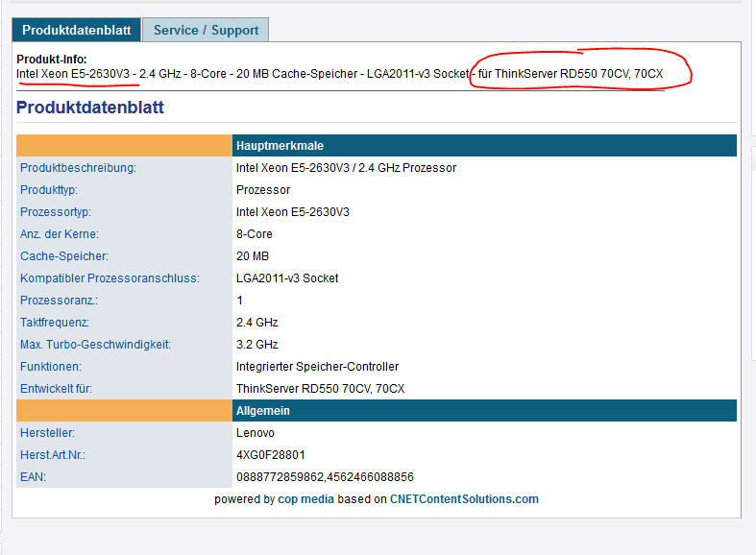The height and width of the screenshot is (555, 756).
Task: Click the EAN label
Action: point(33,477)
